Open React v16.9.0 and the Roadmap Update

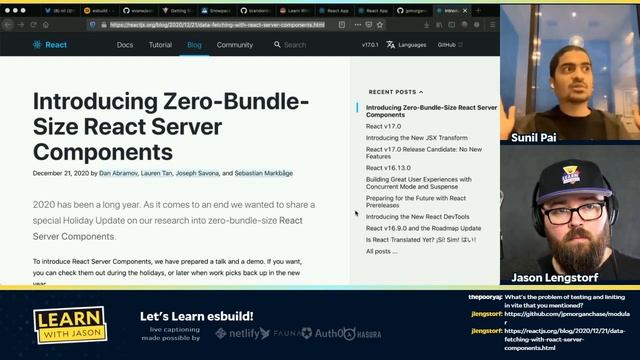pos(423,228)
